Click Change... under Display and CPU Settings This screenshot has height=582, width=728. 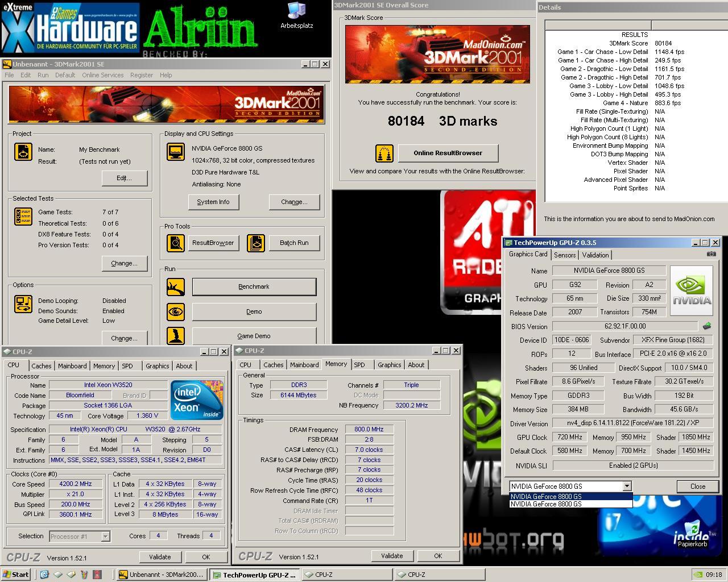(294, 202)
